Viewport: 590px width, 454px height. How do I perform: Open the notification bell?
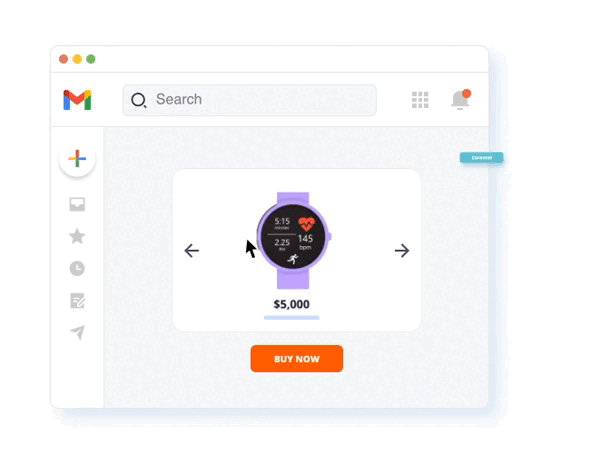[461, 100]
